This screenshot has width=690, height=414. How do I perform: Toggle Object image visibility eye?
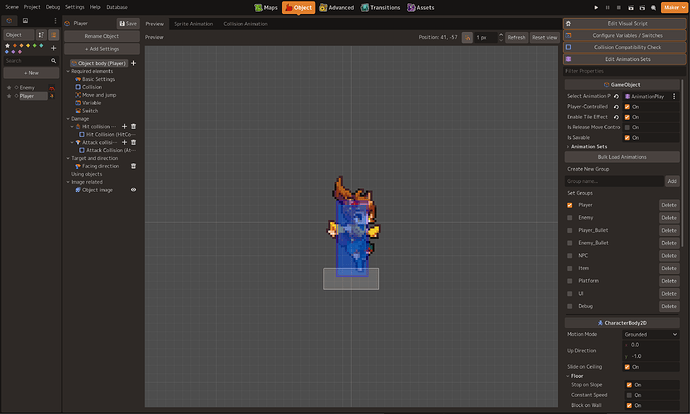click(133, 190)
